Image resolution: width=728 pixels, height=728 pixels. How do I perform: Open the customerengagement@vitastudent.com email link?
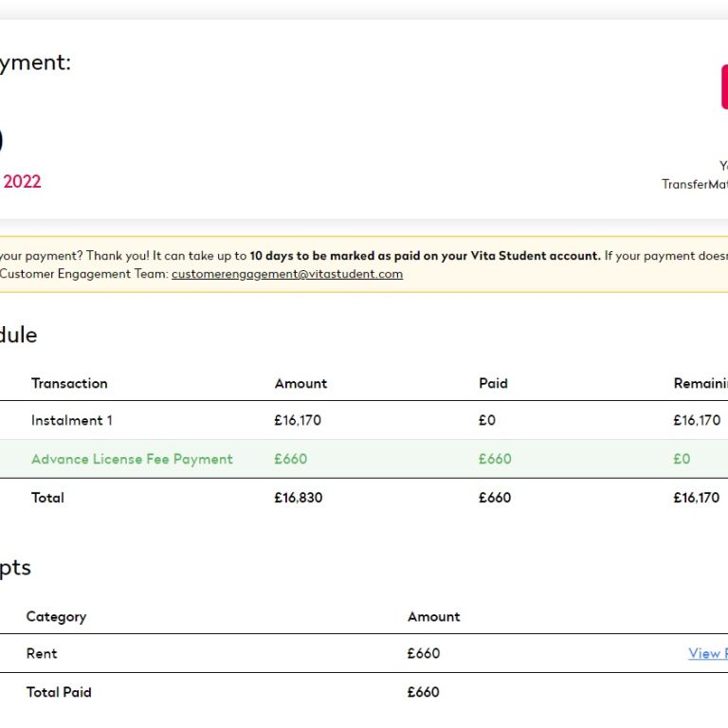287,274
